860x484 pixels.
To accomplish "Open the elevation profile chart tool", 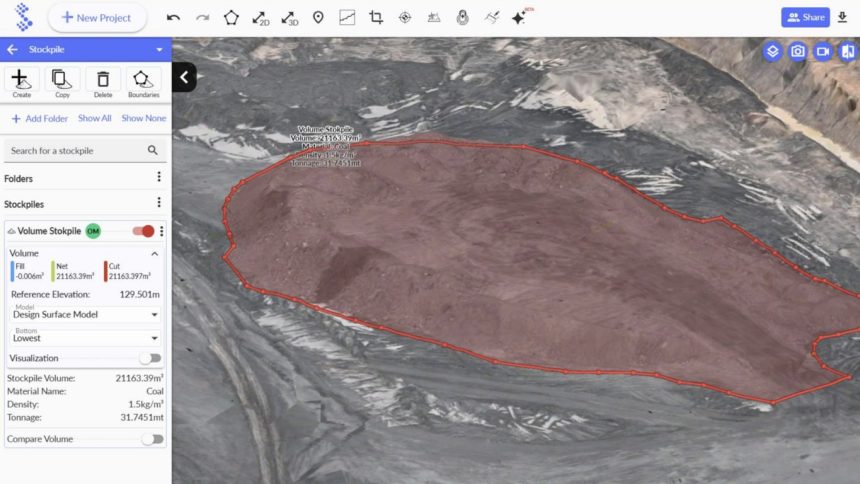I will tap(347, 17).
